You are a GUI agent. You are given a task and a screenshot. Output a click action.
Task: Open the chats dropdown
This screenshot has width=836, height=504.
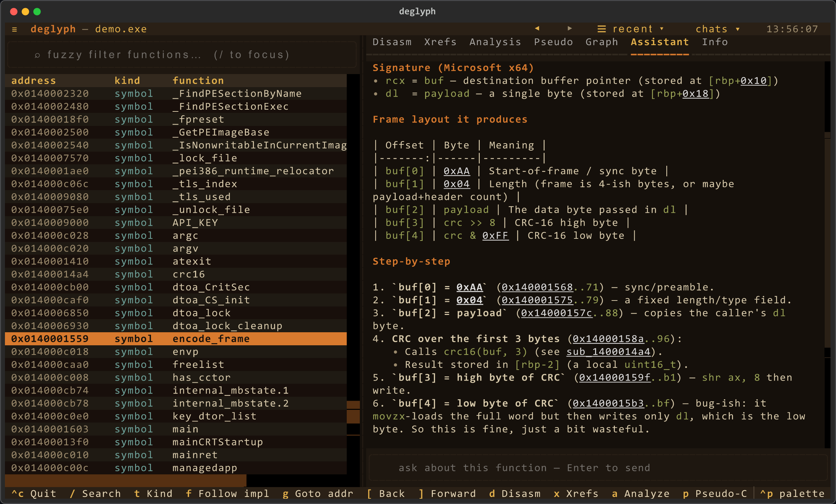coord(717,29)
